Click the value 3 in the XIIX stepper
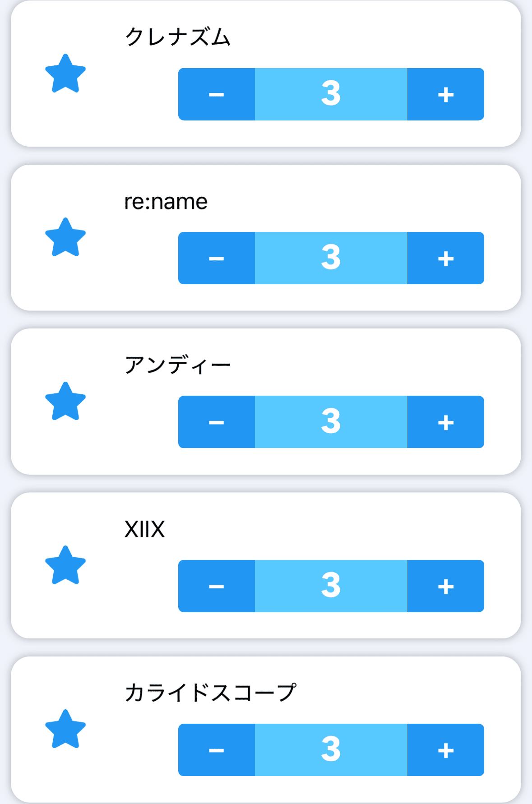This screenshot has width=532, height=804. point(331,586)
